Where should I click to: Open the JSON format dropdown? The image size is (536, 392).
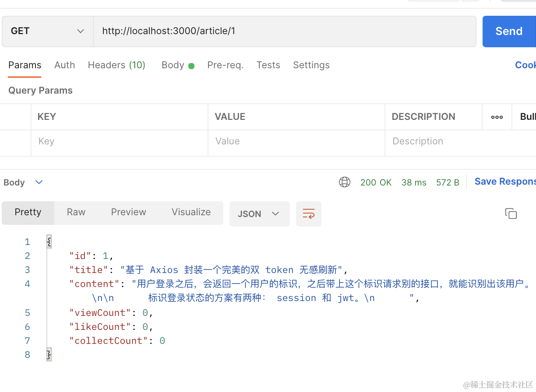pyautogui.click(x=259, y=214)
